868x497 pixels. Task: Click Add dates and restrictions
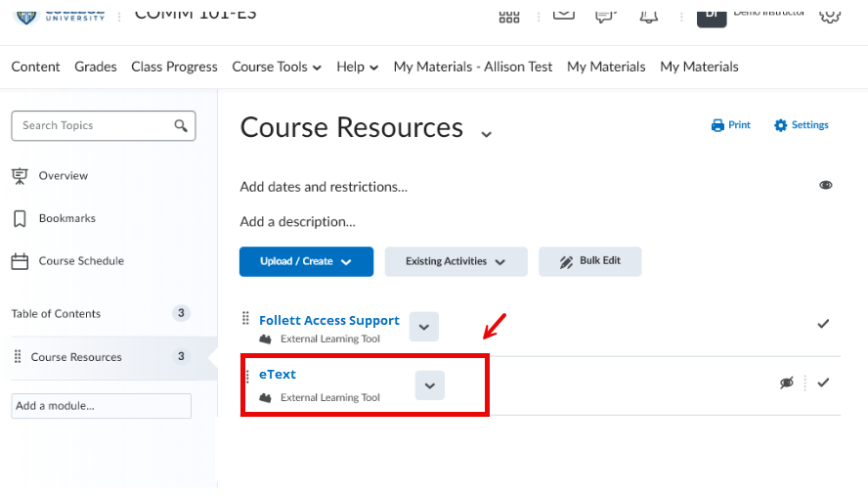[324, 187]
